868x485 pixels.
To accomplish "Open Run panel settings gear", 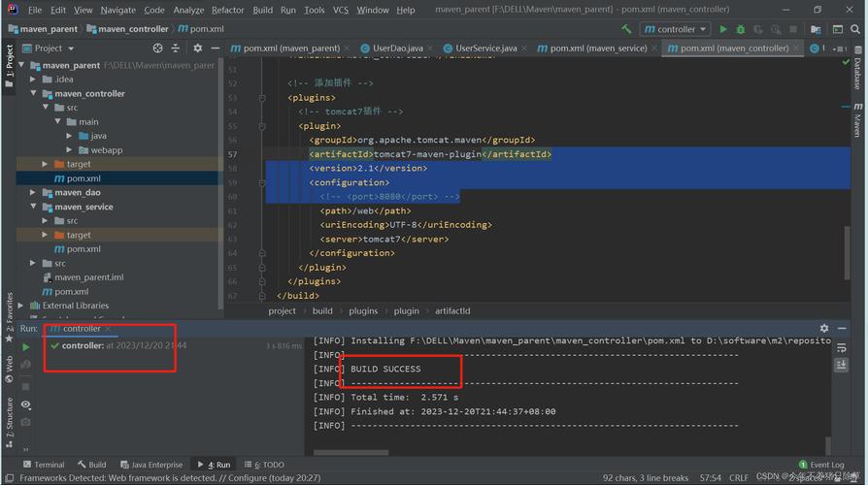I will coord(824,328).
